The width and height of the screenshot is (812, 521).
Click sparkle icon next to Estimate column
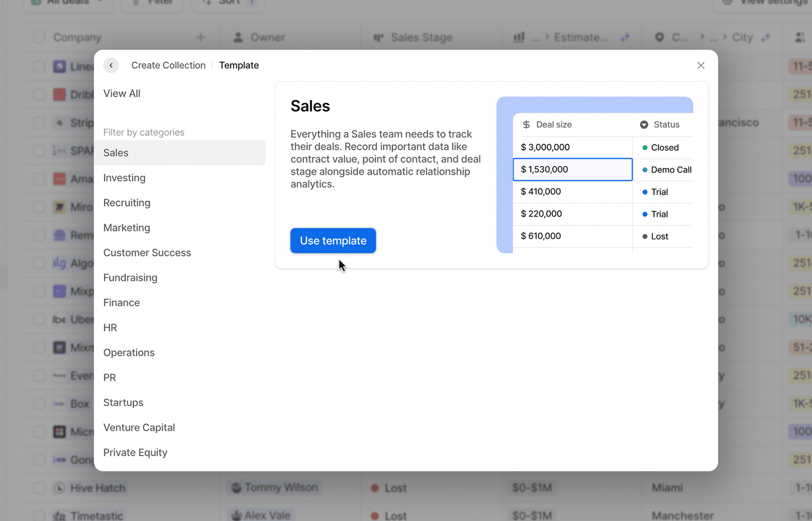[x=625, y=38]
